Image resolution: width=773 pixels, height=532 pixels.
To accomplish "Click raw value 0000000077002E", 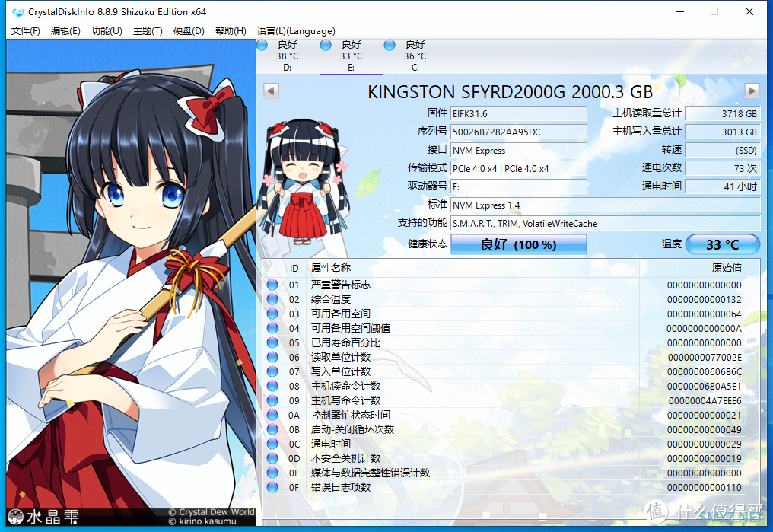I will point(705,358).
